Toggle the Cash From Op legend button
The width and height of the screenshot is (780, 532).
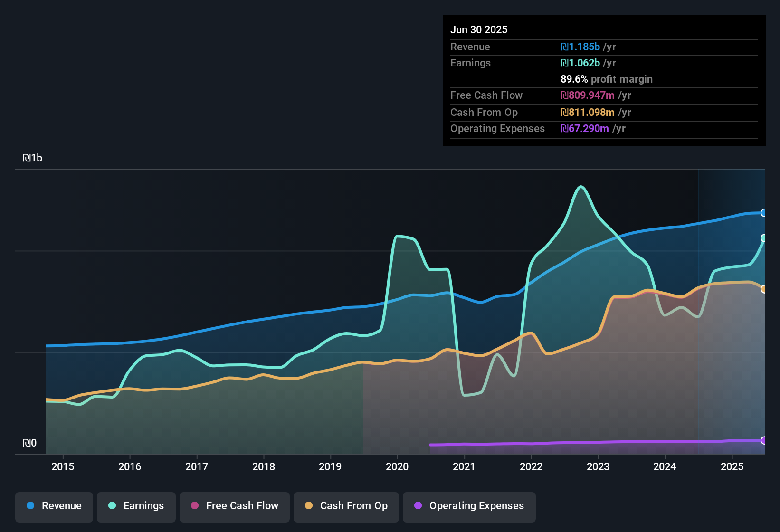[x=346, y=506]
